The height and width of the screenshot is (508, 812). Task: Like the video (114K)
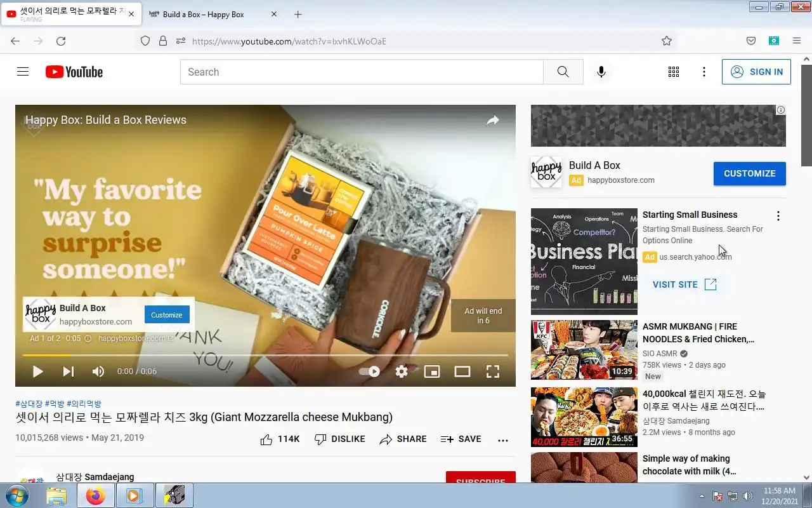click(280, 439)
